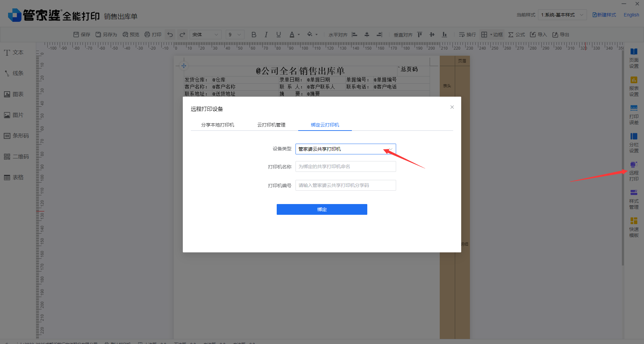Toggle underline formatting
644x344 pixels.
[278, 35]
